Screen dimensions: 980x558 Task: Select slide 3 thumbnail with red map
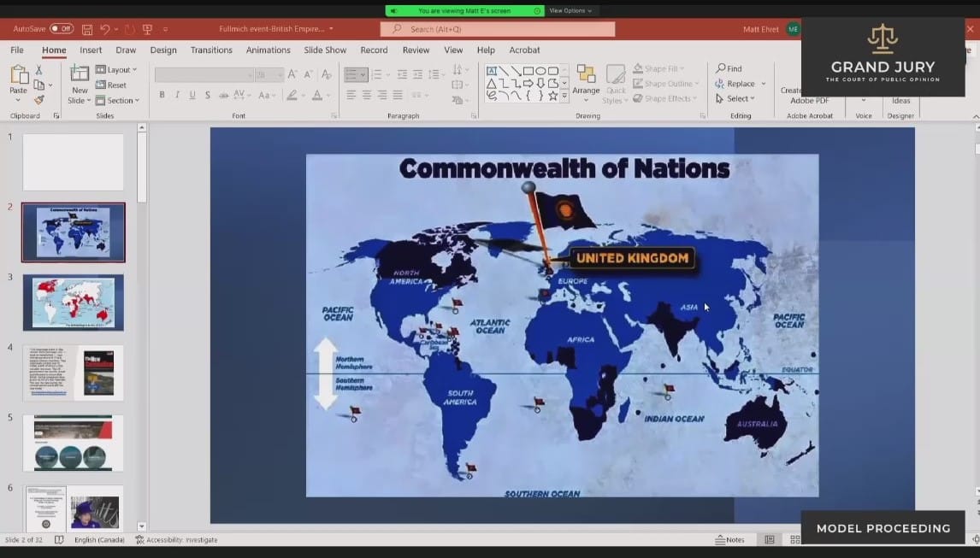tap(73, 302)
